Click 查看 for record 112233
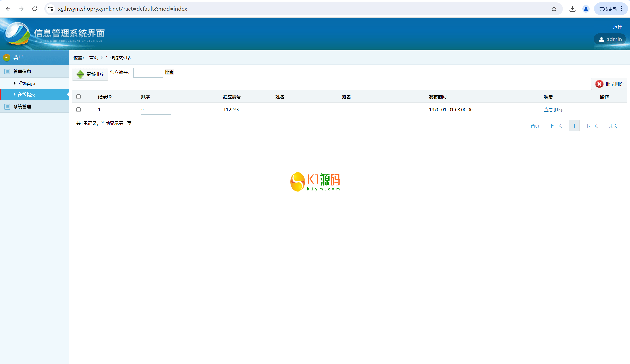Screen dimensions: 630x364 pos(549,110)
